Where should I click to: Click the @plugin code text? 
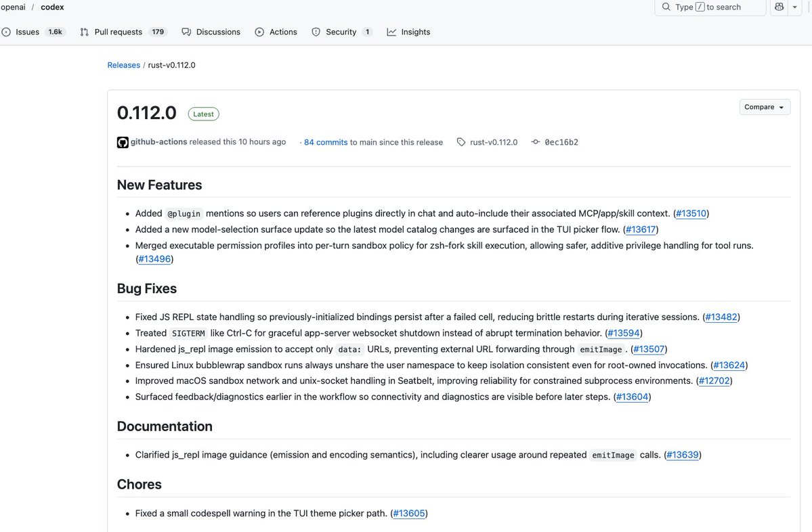[184, 214]
